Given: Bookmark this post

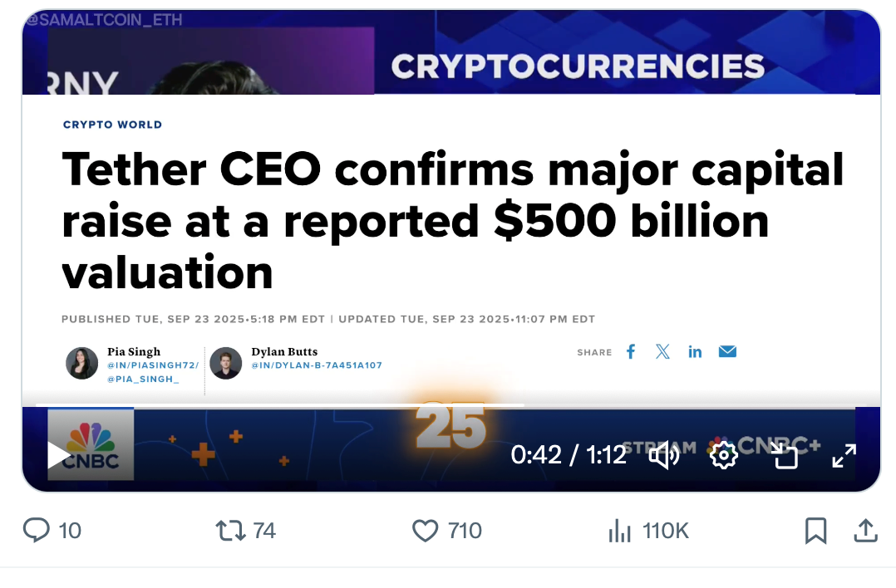Looking at the screenshot, I should coord(815,530).
